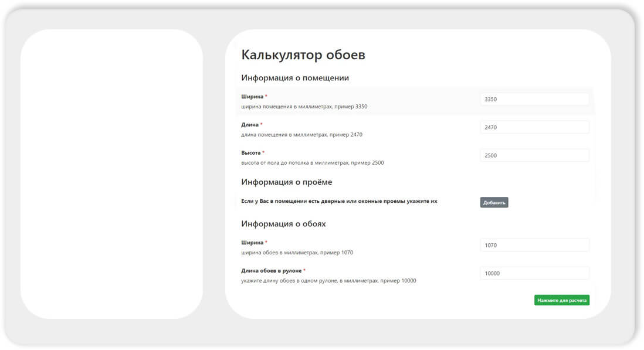644x350 pixels.
Task: Click the wallpaper width input showing 1070
Action: (x=534, y=246)
